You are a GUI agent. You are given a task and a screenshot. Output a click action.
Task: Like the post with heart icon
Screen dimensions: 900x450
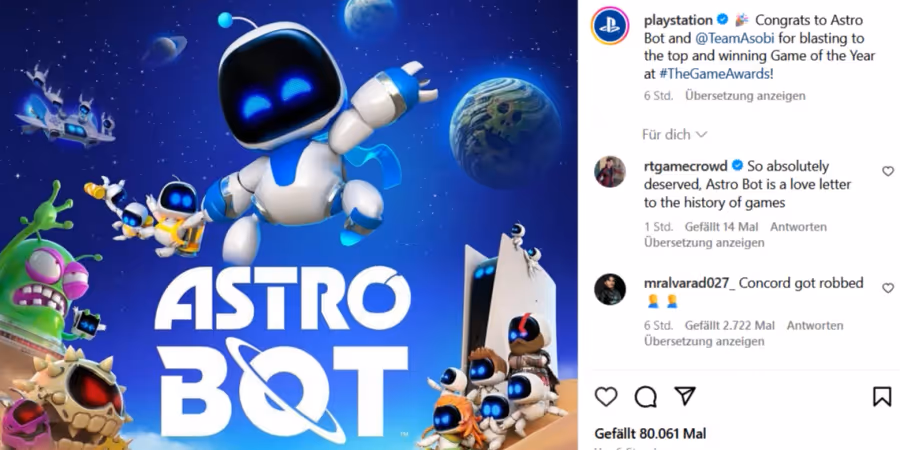[606, 397]
